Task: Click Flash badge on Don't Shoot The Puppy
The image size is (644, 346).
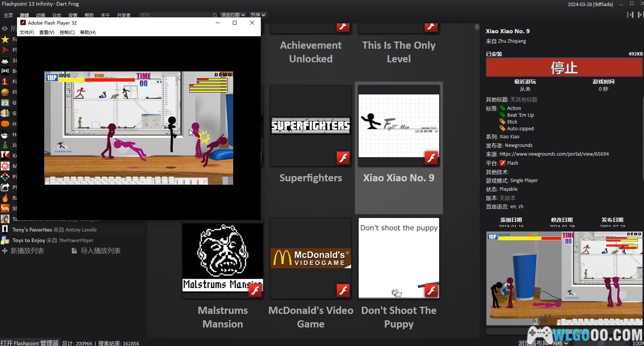Action: pyautogui.click(x=431, y=290)
